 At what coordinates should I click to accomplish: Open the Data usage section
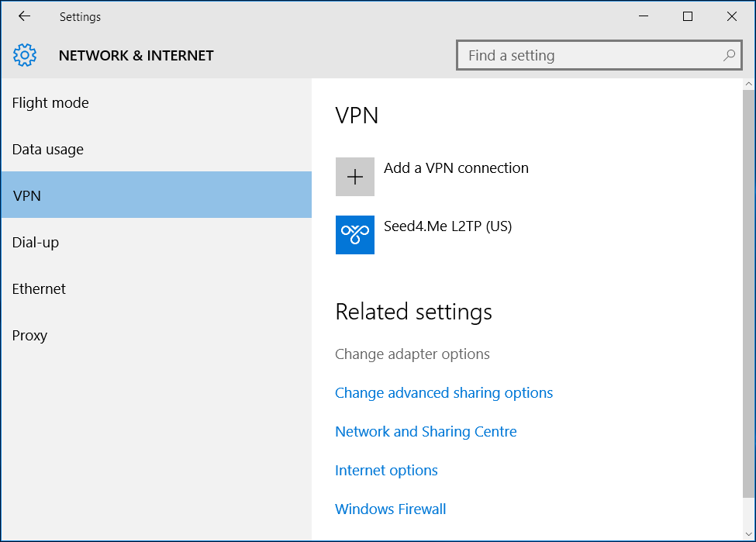(x=47, y=149)
